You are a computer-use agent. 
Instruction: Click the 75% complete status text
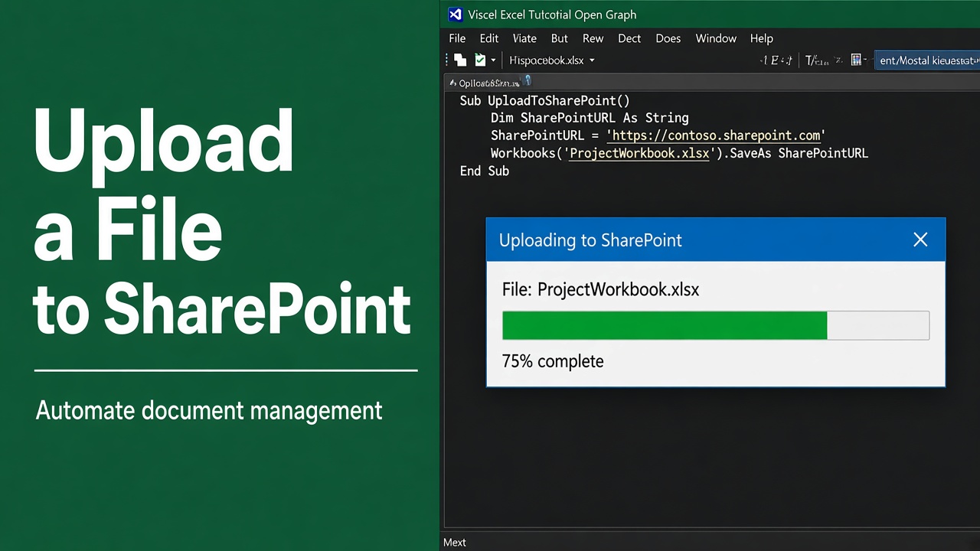point(553,361)
